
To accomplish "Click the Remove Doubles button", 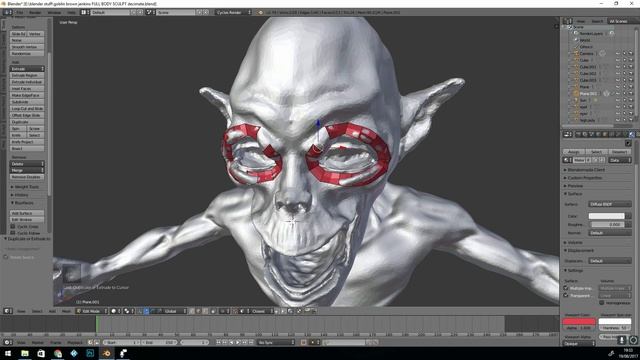I will [27, 177].
